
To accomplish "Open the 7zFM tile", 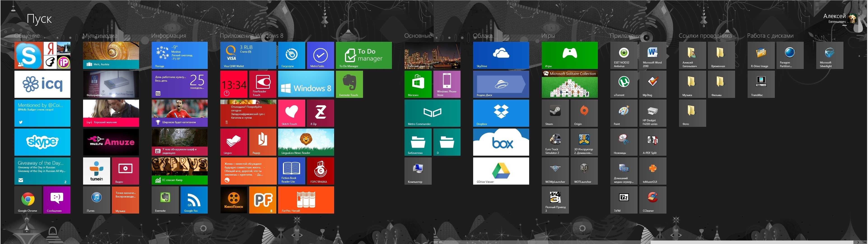I will point(624,200).
